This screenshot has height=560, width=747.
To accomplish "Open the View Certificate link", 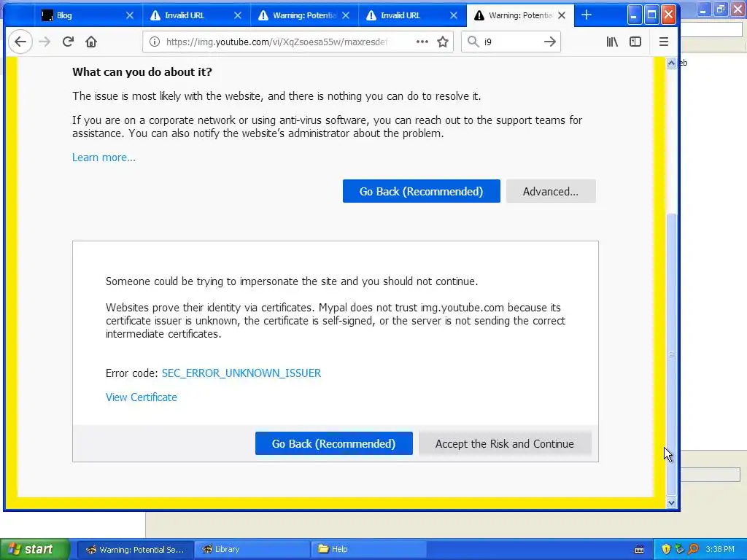I will point(141,397).
